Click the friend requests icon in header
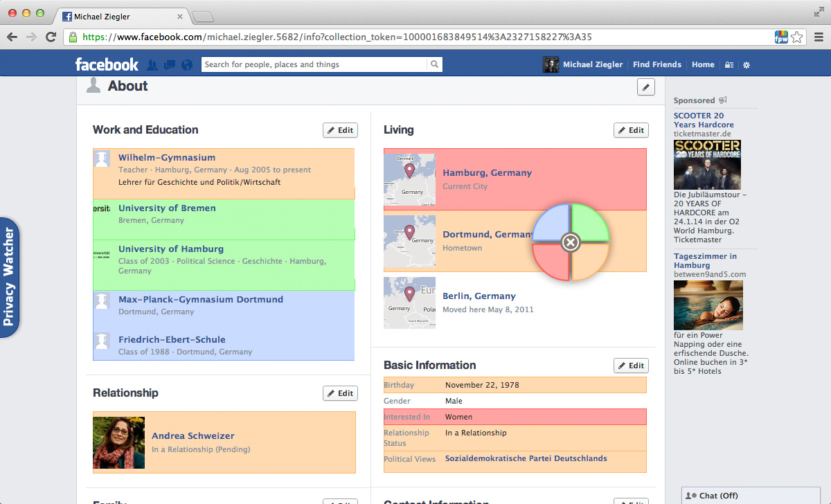The height and width of the screenshot is (504, 831). pos(152,65)
